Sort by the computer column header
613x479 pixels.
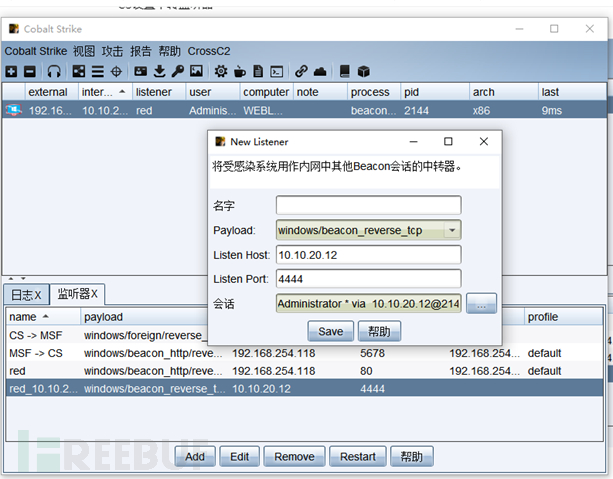pos(266,92)
